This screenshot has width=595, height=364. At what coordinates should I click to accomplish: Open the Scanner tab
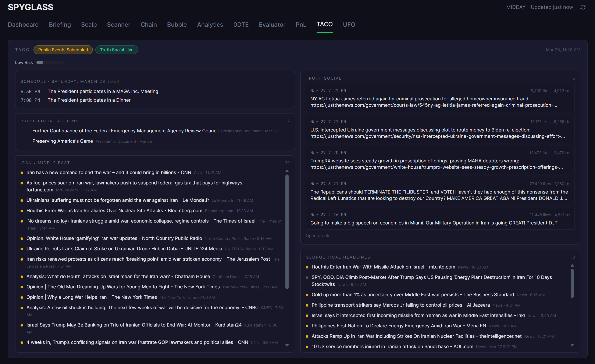point(119,25)
